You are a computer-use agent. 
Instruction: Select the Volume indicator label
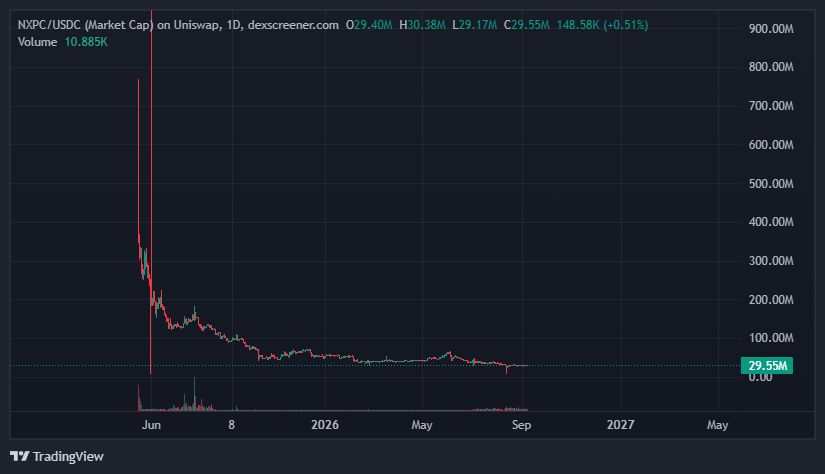(37, 42)
